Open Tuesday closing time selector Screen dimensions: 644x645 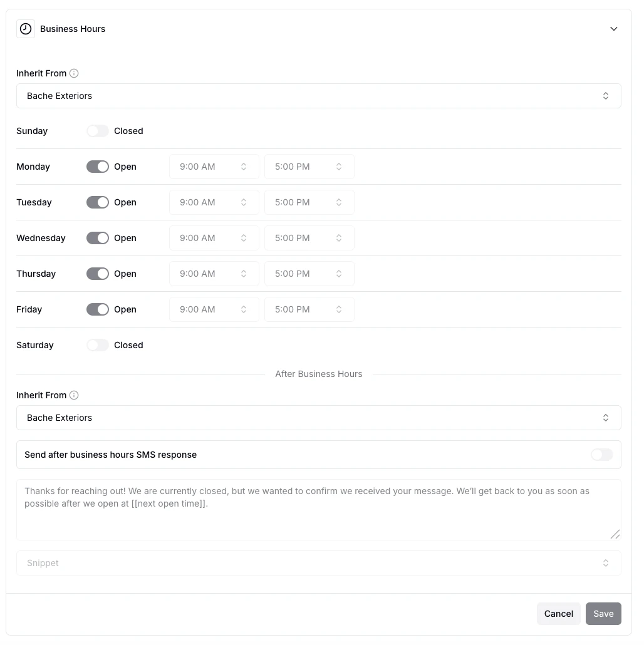309,202
